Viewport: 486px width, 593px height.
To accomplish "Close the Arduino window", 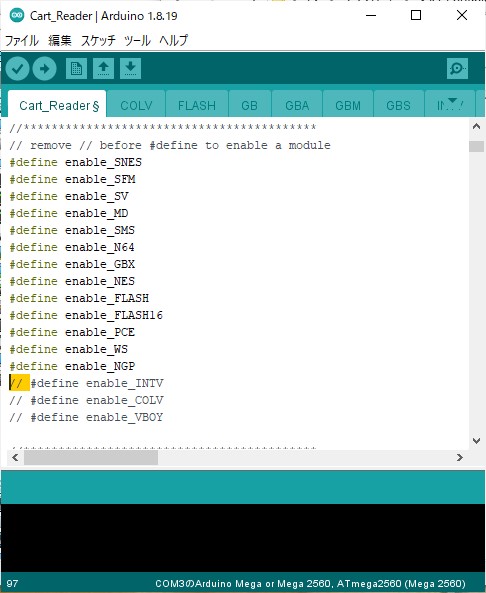I will coord(462,16).
